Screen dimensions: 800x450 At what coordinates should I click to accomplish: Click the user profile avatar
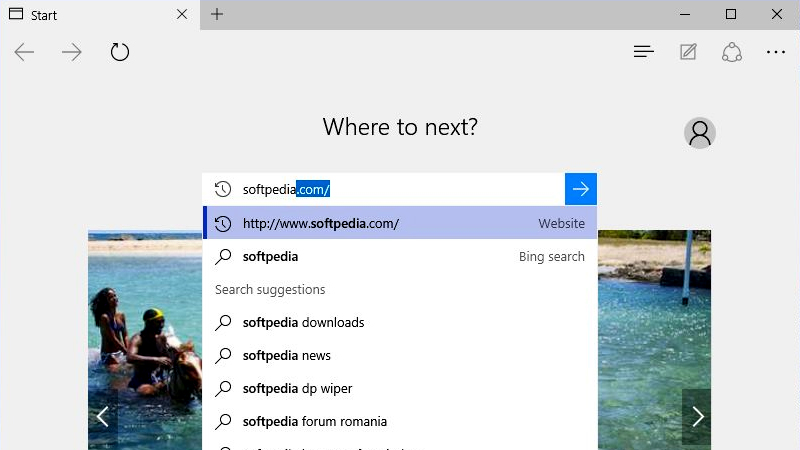[700, 133]
